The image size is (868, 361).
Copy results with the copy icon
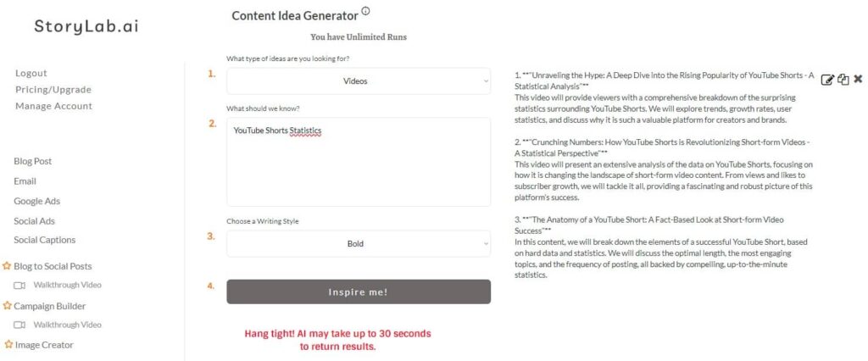point(843,79)
